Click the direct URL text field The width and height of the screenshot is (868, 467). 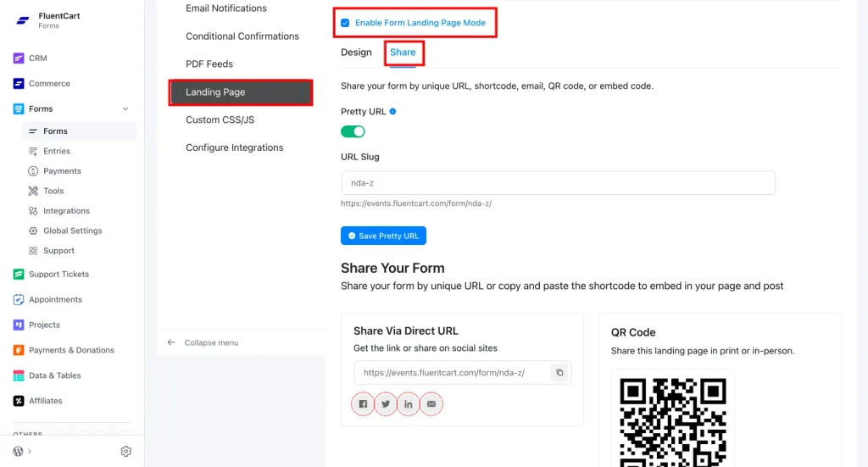453,373
